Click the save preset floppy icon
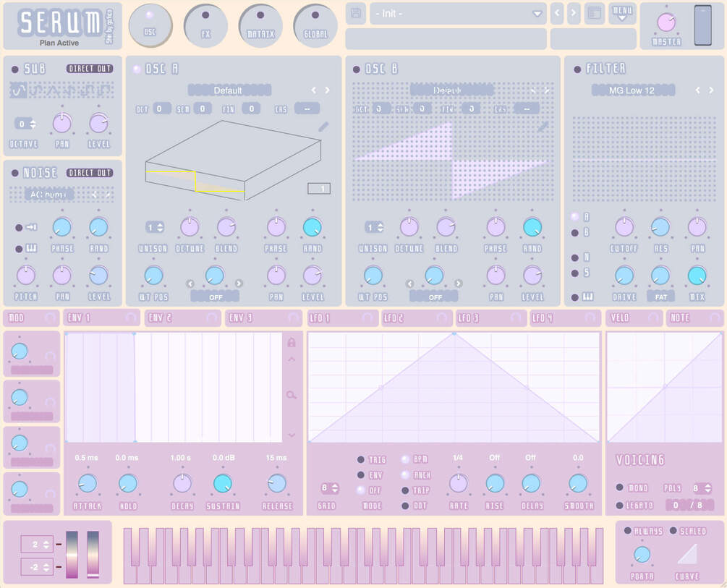Screen dimensions: 727x588 point(356,13)
